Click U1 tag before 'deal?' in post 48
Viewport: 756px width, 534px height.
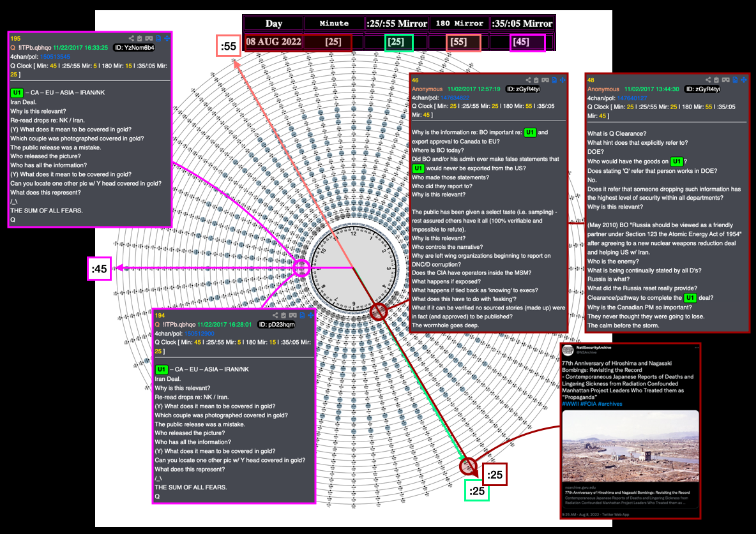point(690,298)
